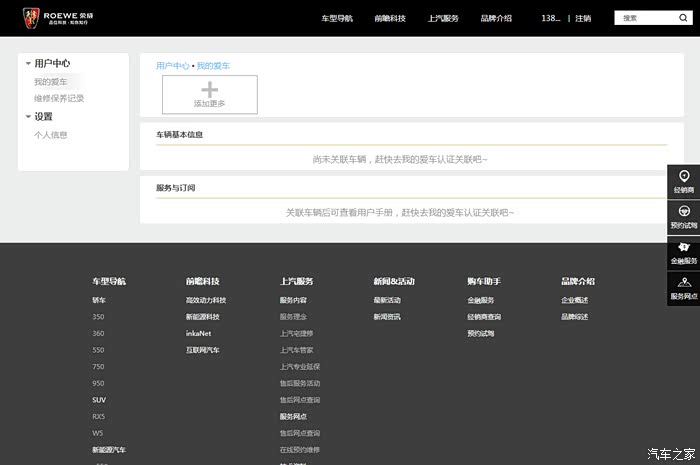Image resolution: width=700 pixels, height=465 pixels.
Task: Select 我的爱车 in left sidebar
Action: 51,82
